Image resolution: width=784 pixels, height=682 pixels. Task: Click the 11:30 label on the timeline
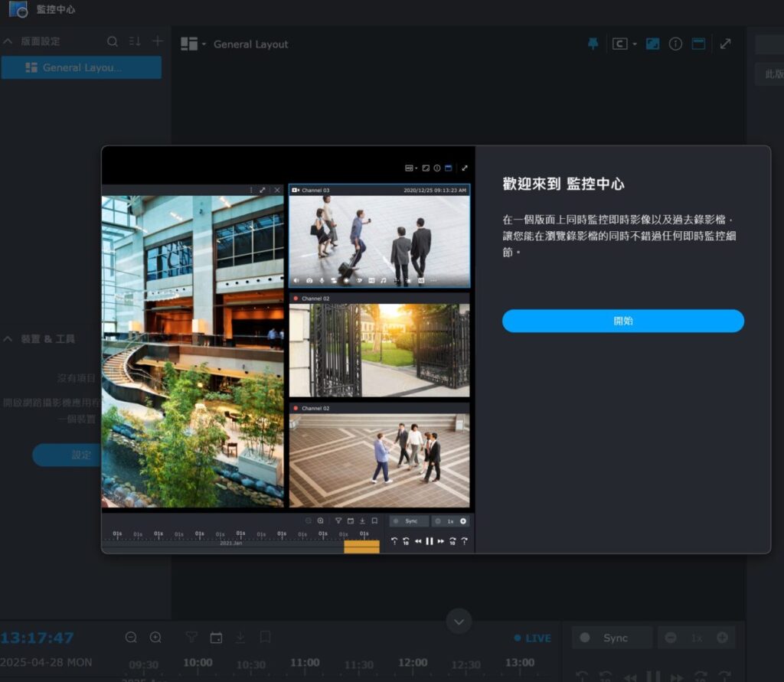(x=359, y=665)
